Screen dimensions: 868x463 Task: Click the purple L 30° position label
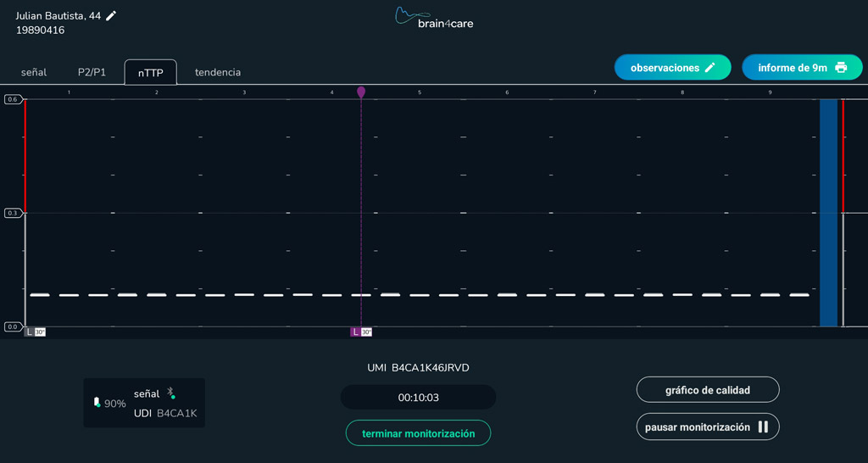point(361,332)
